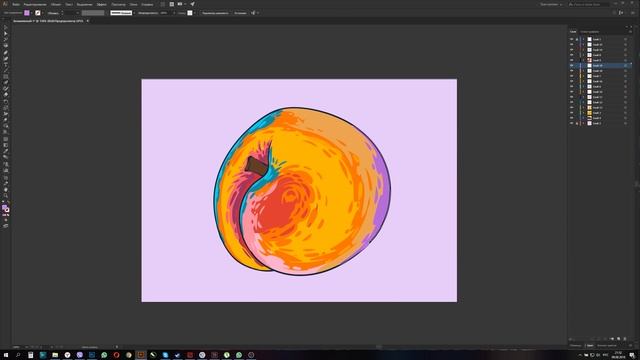Select the Pen tool
The width and height of the screenshot is (640, 360).
5,53
